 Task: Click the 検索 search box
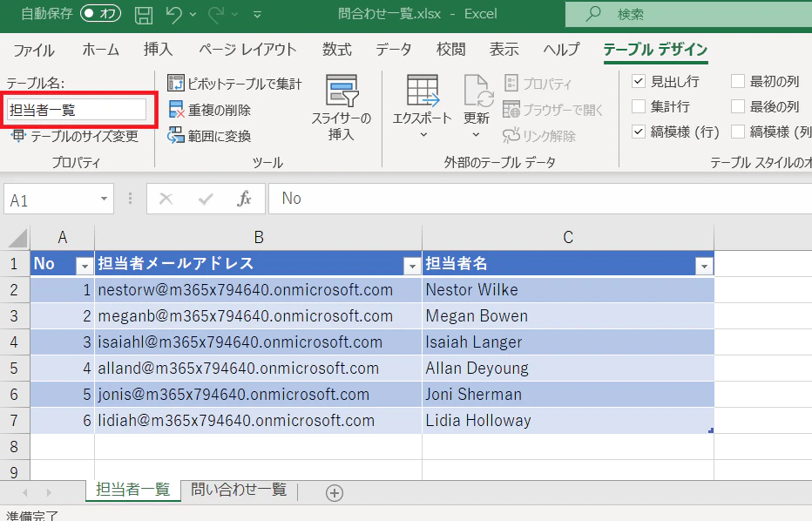tap(689, 14)
